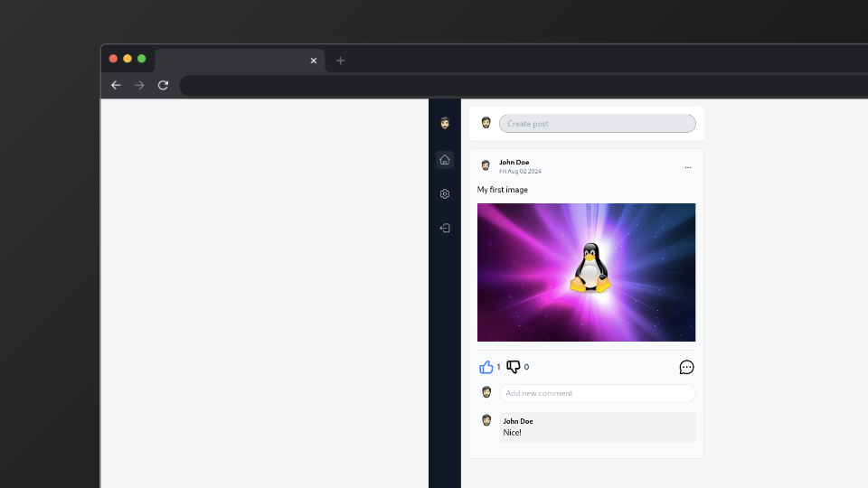Click the My first image caption
The image size is (868, 488).
(x=503, y=190)
